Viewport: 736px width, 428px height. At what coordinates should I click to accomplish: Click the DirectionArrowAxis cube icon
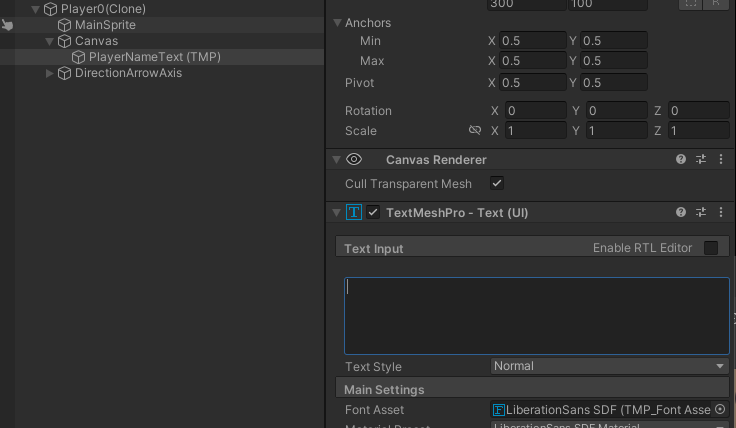click(x=64, y=73)
